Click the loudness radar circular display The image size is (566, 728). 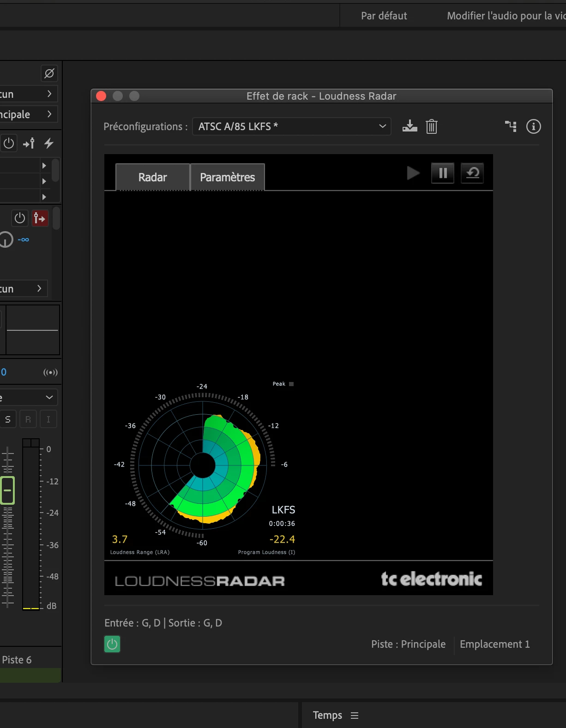[x=203, y=465]
